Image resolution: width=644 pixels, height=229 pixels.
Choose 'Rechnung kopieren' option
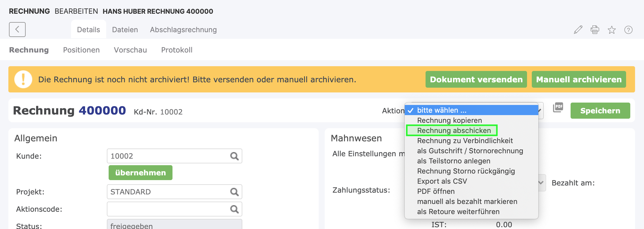point(449,120)
